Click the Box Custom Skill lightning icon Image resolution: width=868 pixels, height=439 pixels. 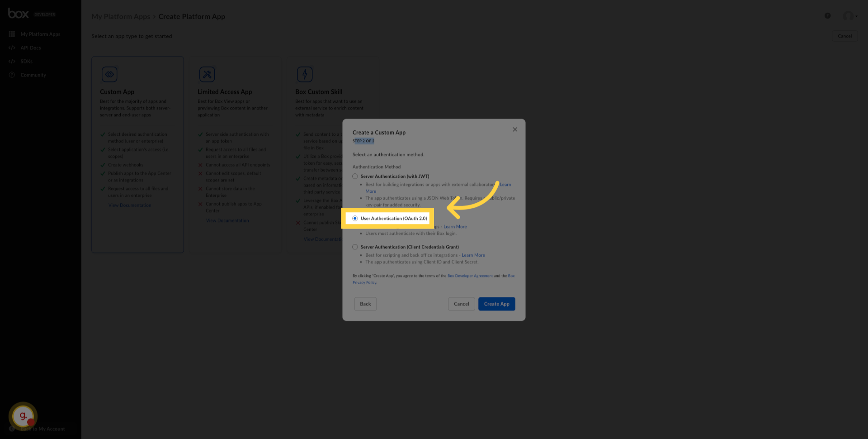304,74
